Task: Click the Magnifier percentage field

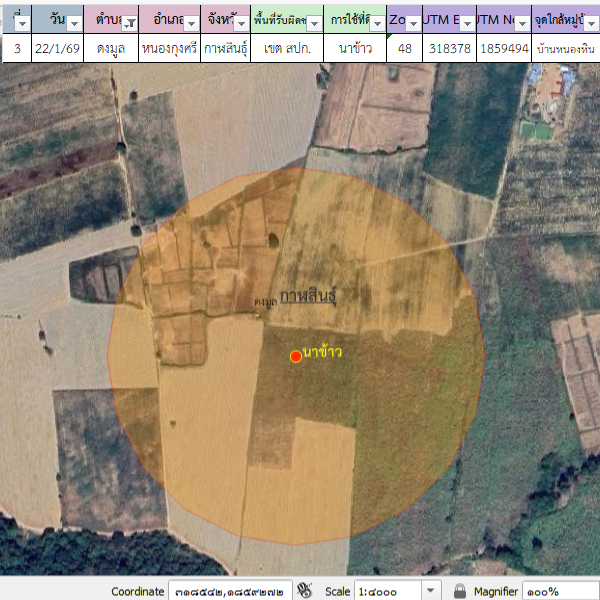Action: [x=560, y=591]
